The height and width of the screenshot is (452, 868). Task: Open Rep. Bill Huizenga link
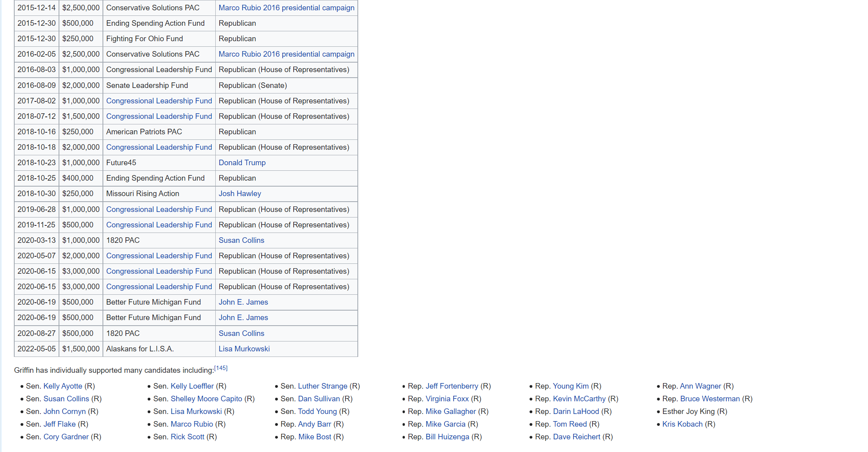[x=448, y=437]
